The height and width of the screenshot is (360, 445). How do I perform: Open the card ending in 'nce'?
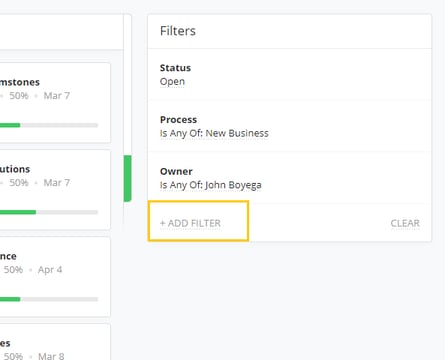coord(55,277)
